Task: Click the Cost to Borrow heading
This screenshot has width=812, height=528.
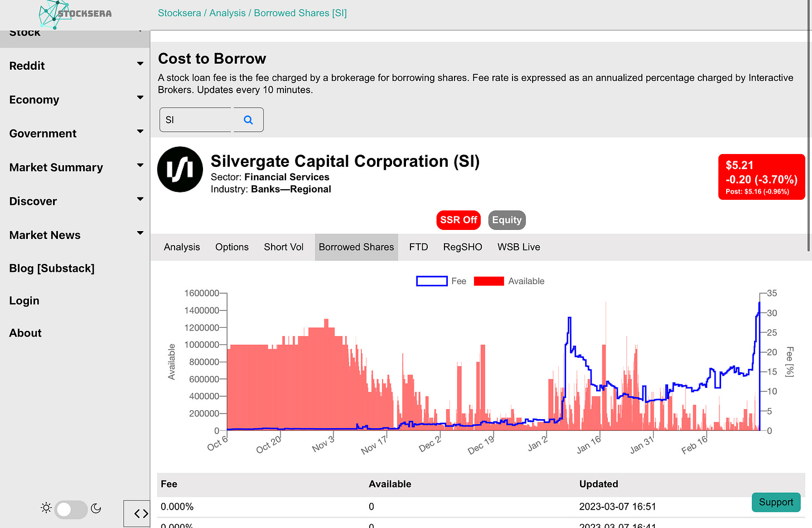Action: tap(212, 59)
